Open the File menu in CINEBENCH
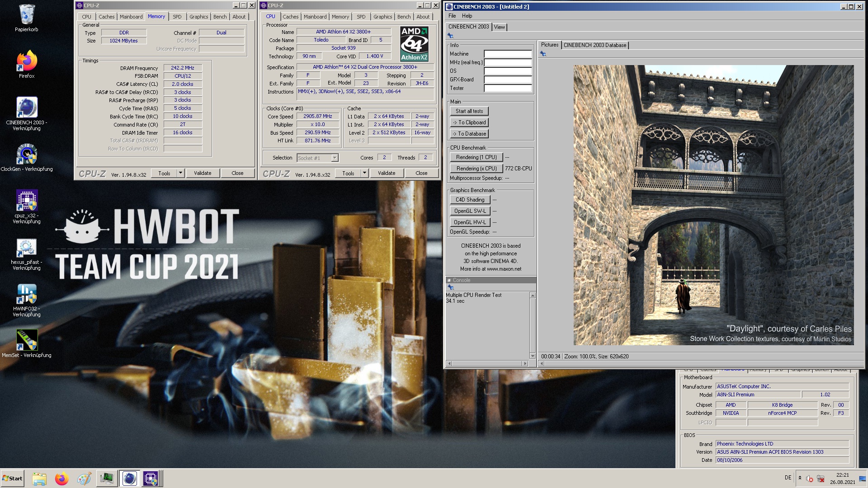The width and height of the screenshot is (868, 488). pos(452,16)
